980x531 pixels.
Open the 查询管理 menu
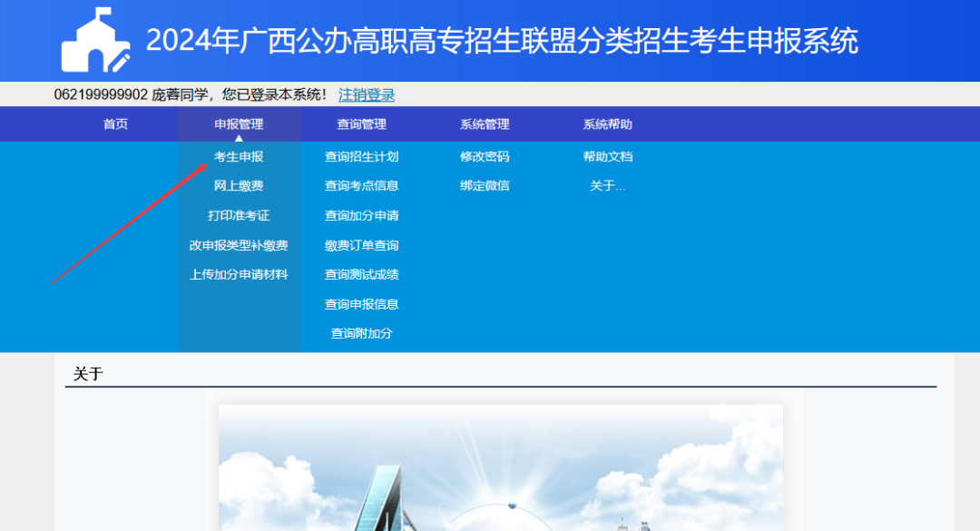361,123
